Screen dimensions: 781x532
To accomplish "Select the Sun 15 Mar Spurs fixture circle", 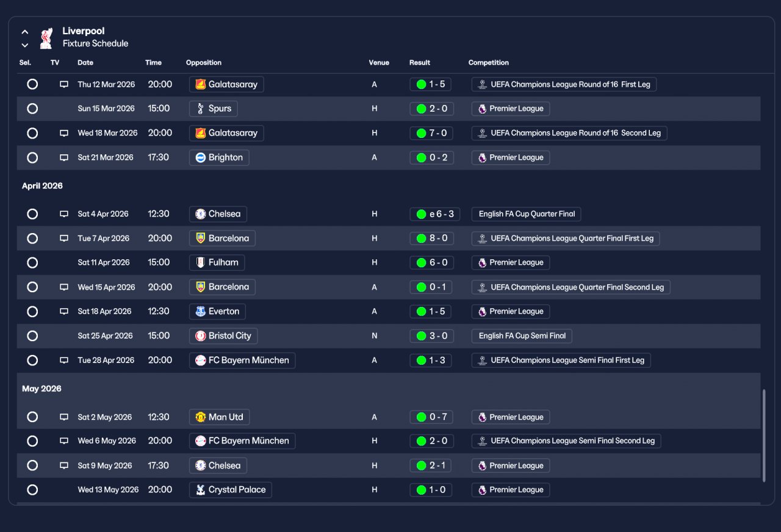I will (x=32, y=109).
